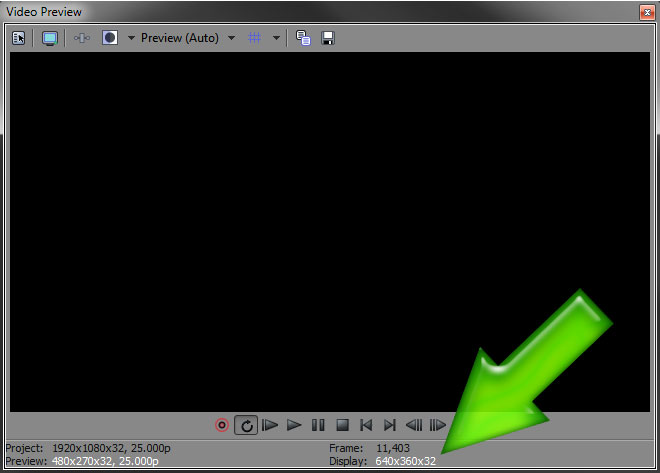Expand the Split Screen View dropdown arrow

point(130,38)
